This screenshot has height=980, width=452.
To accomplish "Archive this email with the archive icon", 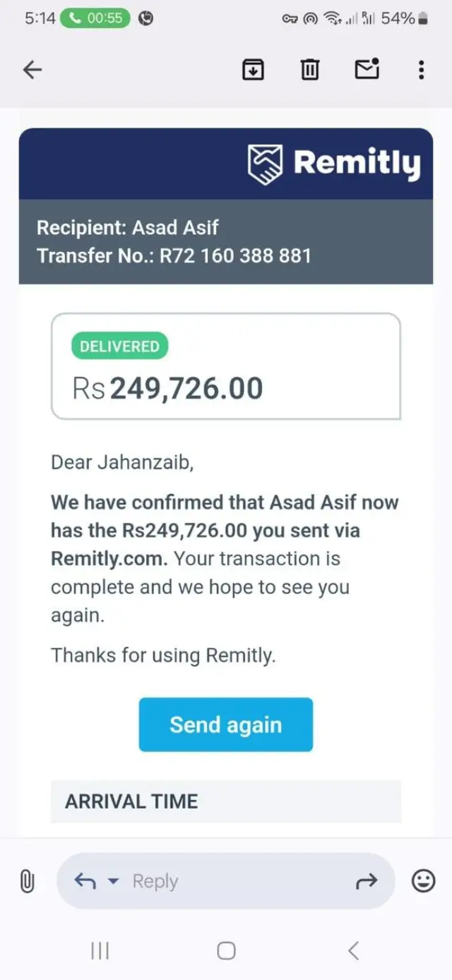I will coord(253,69).
